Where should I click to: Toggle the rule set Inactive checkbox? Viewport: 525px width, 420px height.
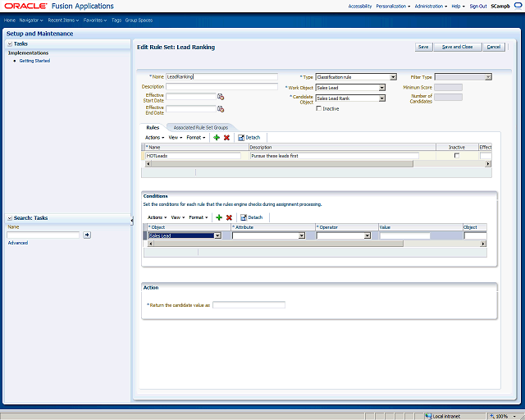click(319, 108)
